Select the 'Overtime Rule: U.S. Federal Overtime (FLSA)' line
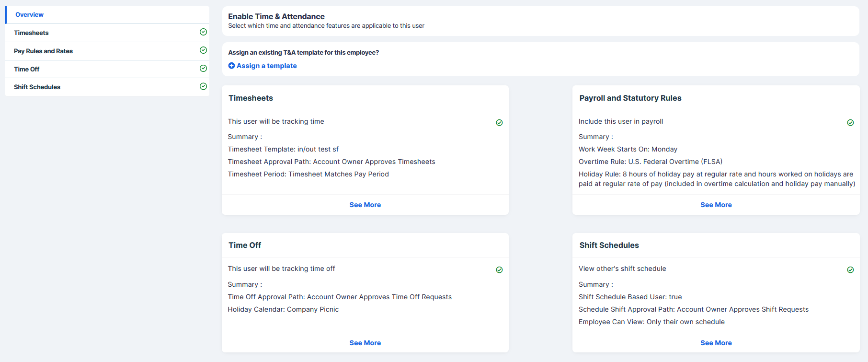868x362 pixels. (651, 162)
